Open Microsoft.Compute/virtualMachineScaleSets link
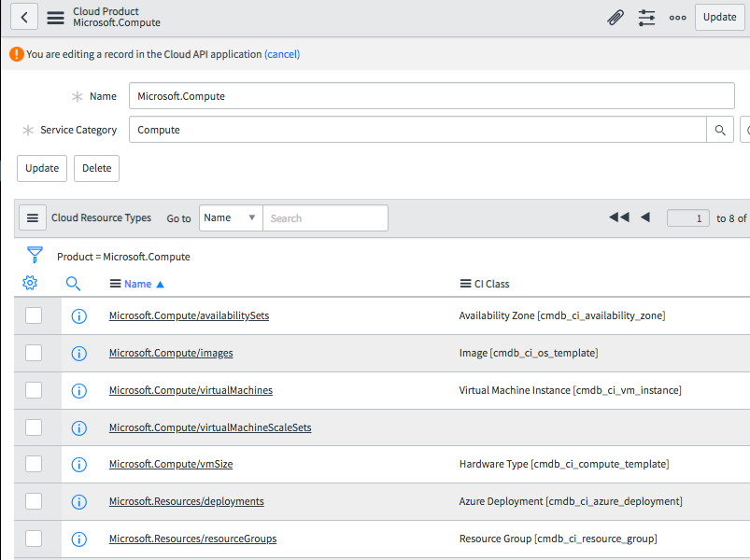 coord(210,427)
